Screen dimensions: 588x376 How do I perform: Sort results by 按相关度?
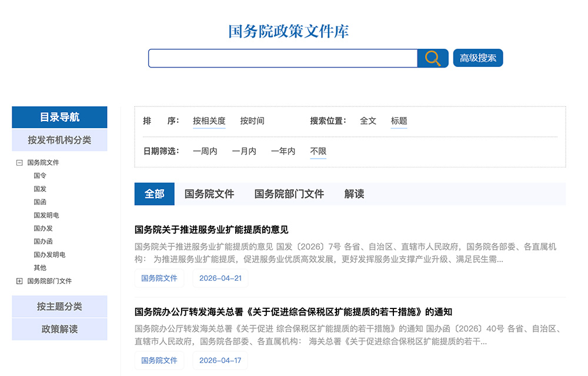pyautogui.click(x=209, y=121)
